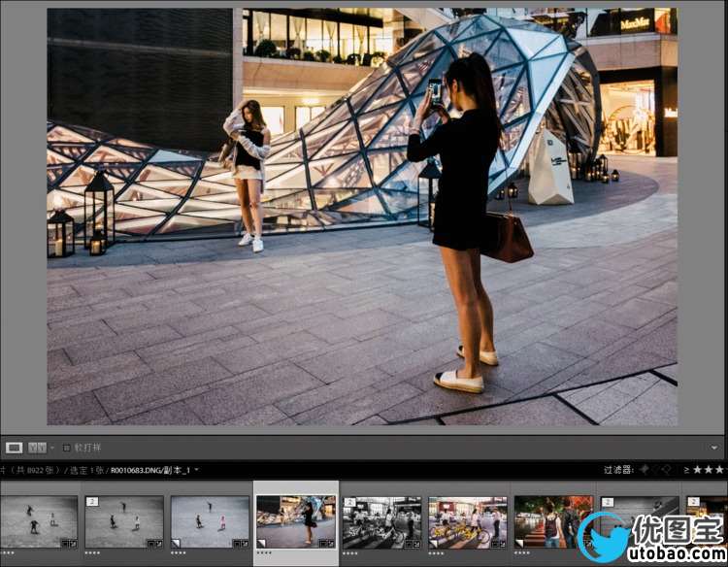This screenshot has height=567, width=728.
Task: Click crop badge on black-and-white bicycles thumbnail
Action: pos(408,544)
